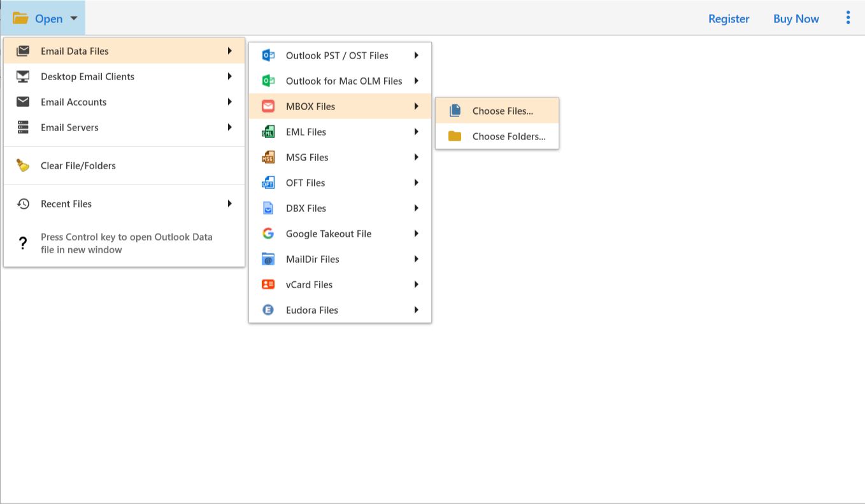Expand the Recent Files submenu arrow
This screenshot has height=504, width=865.
point(229,204)
